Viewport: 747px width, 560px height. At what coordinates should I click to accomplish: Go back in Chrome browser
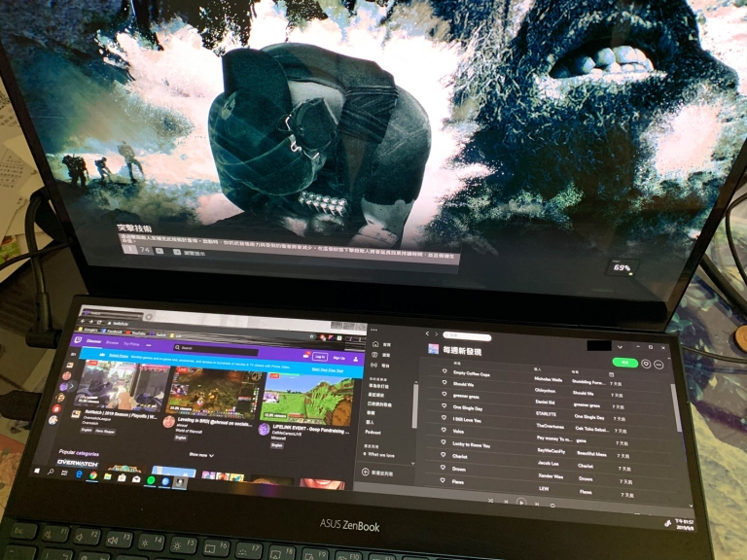tap(83, 322)
